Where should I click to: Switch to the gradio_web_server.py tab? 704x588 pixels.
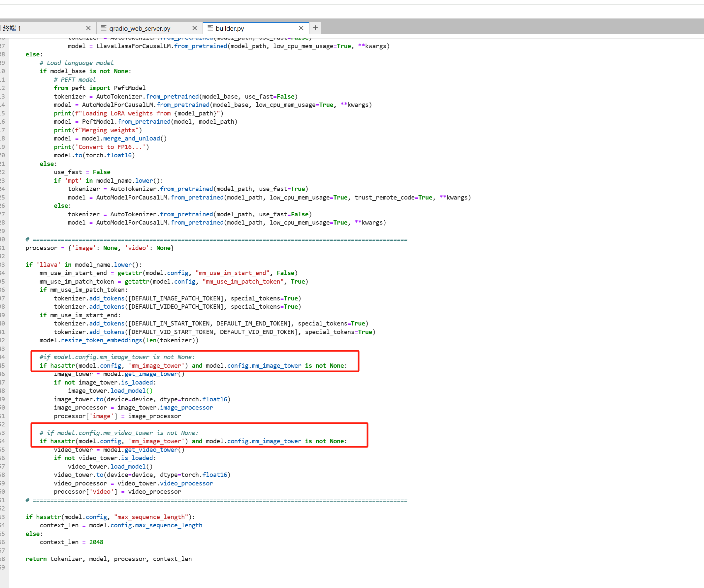[x=140, y=28]
